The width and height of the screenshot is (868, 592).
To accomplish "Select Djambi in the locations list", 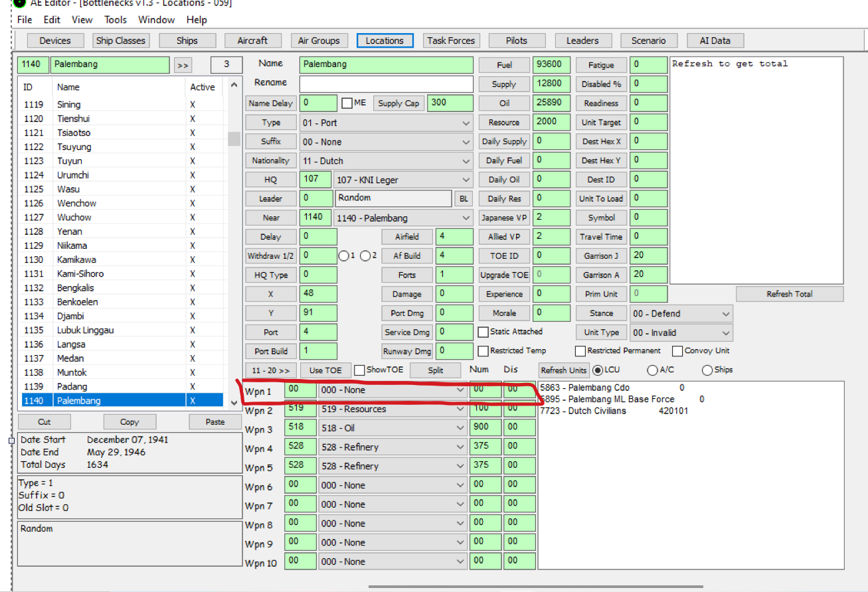I will 69,316.
